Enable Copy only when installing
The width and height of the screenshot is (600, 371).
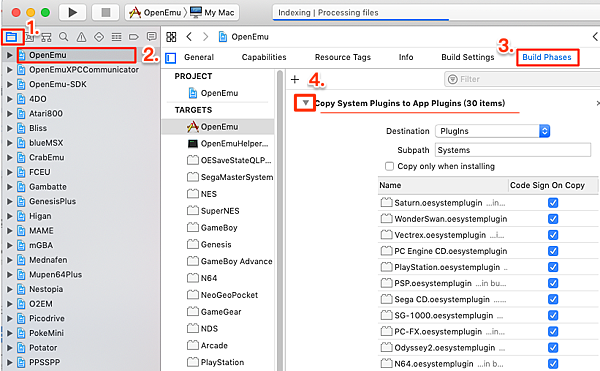(x=389, y=166)
